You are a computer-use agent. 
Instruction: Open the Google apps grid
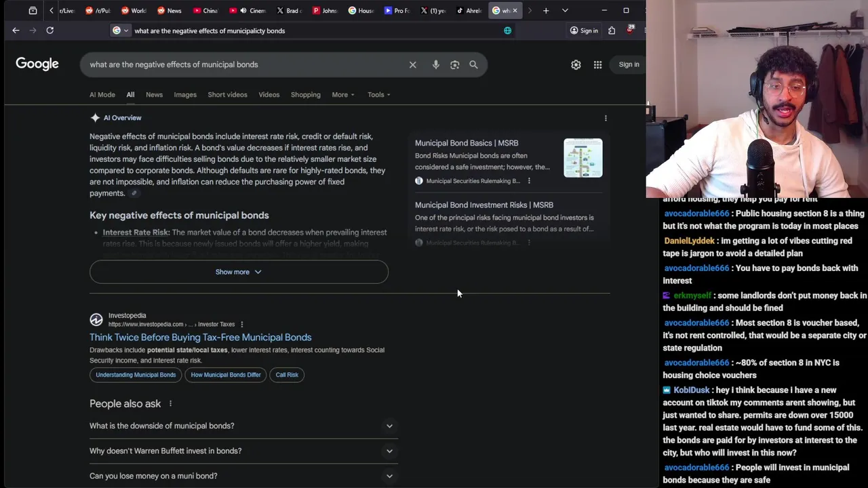(597, 64)
